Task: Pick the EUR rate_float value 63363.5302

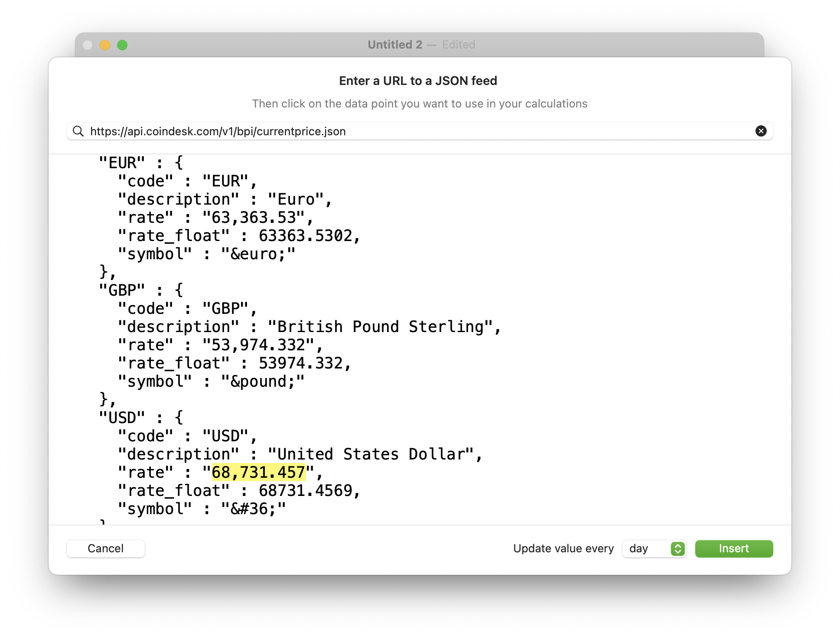Action: [x=305, y=235]
